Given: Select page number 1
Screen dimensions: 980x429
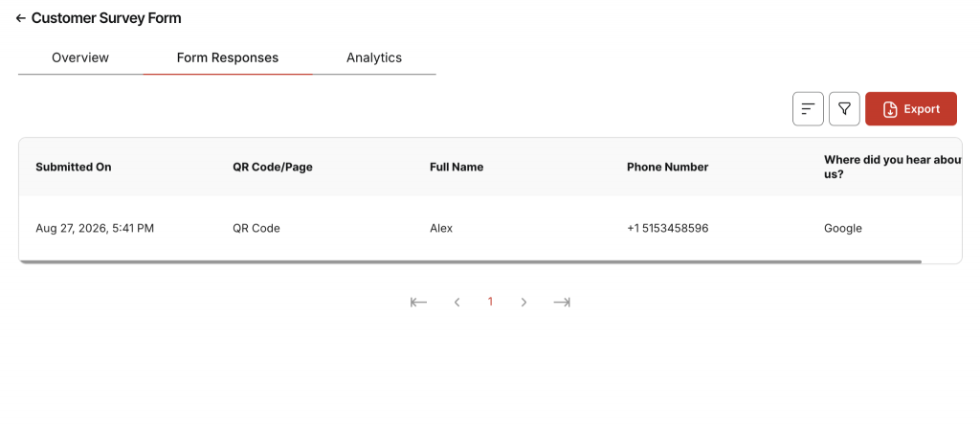Looking at the screenshot, I should tap(490, 302).
